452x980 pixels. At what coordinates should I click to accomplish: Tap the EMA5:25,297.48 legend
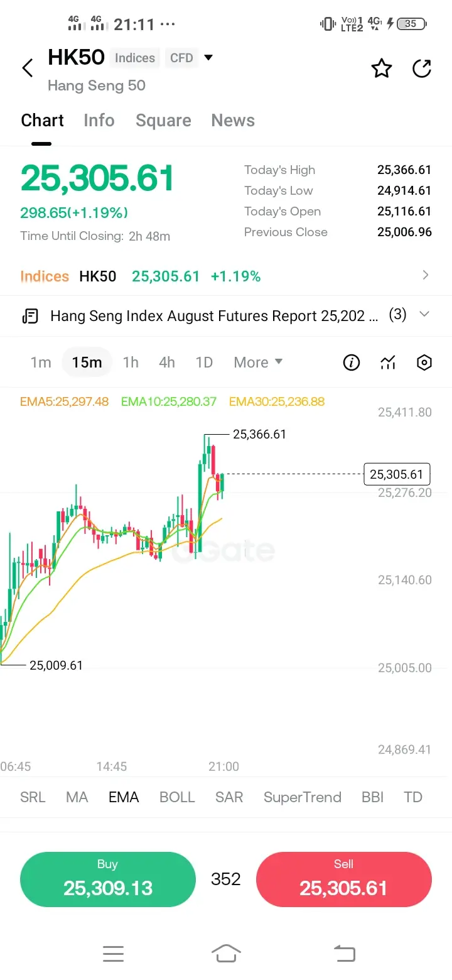tap(64, 401)
